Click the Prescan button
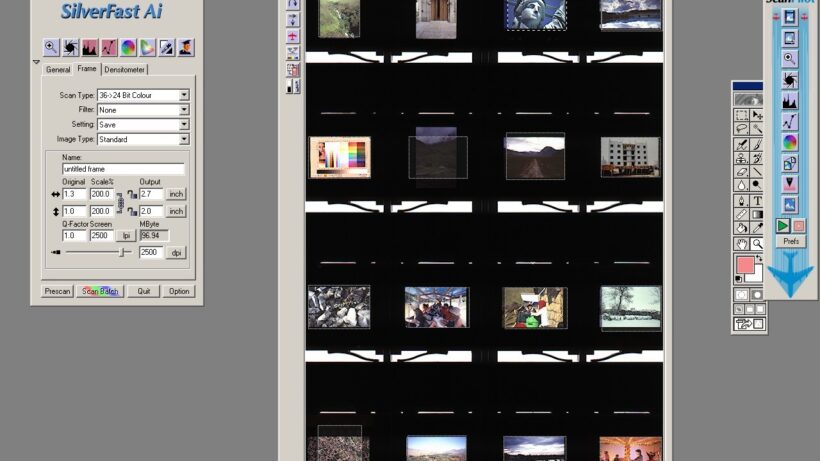The width and height of the screenshot is (820, 461). click(x=57, y=291)
